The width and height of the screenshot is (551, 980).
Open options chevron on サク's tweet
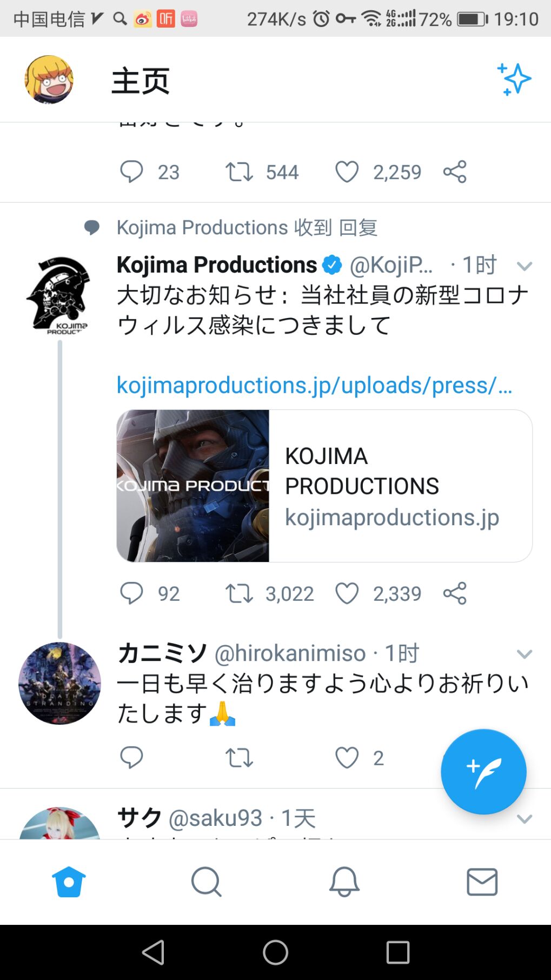[524, 819]
